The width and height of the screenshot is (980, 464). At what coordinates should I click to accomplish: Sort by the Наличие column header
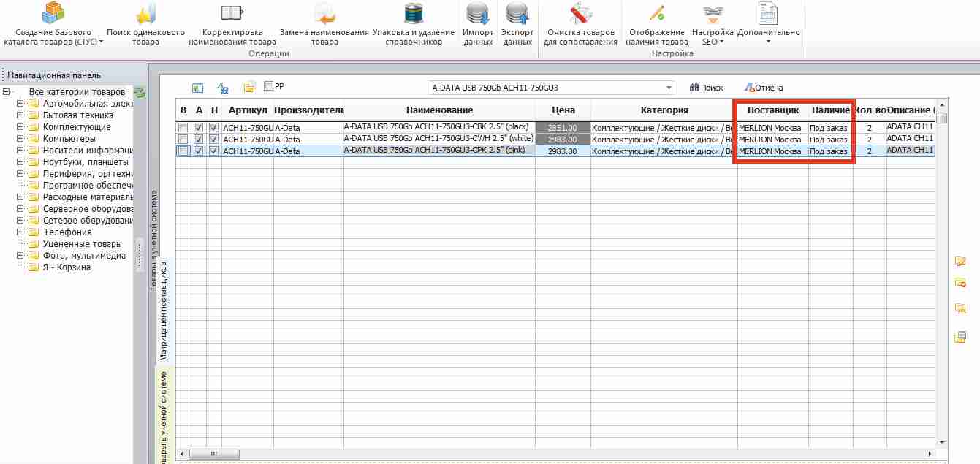(x=831, y=110)
